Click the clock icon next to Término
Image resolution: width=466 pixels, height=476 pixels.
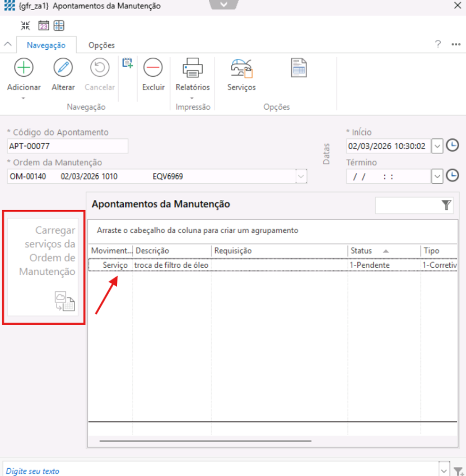[452, 176]
